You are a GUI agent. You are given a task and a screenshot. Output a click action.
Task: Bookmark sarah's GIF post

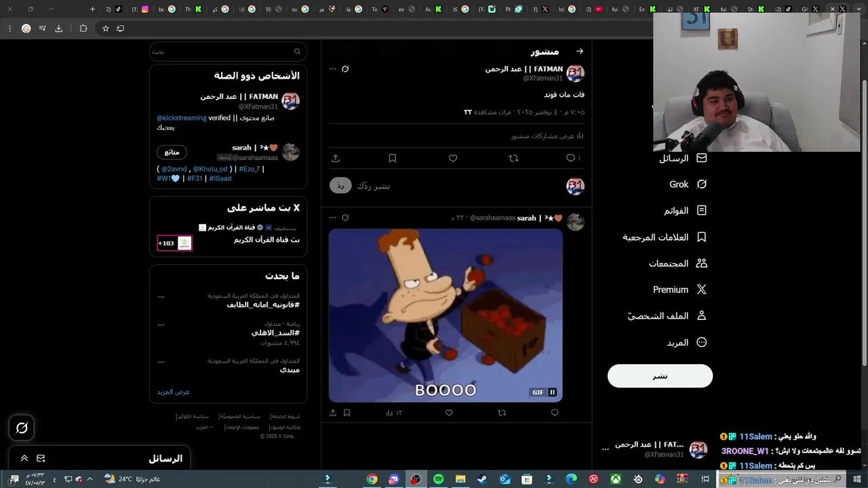[x=347, y=412]
